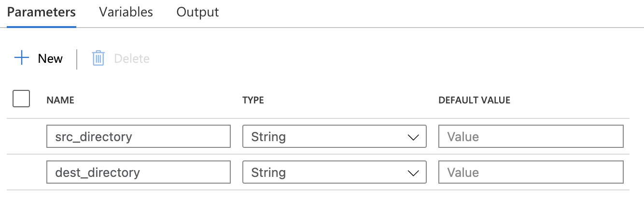The height and width of the screenshot is (202, 644).
Task: Click the plus icon to add parameter
Action: click(x=22, y=58)
